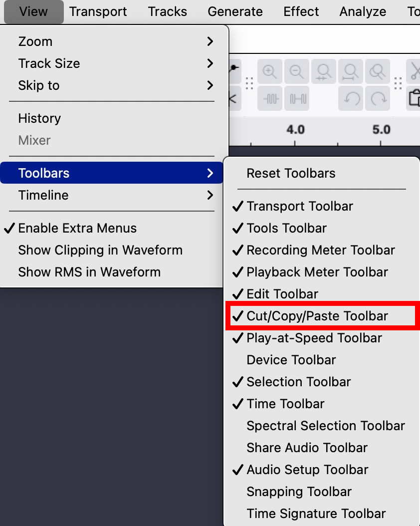Click the Silence Audio Selection icon

click(x=298, y=98)
